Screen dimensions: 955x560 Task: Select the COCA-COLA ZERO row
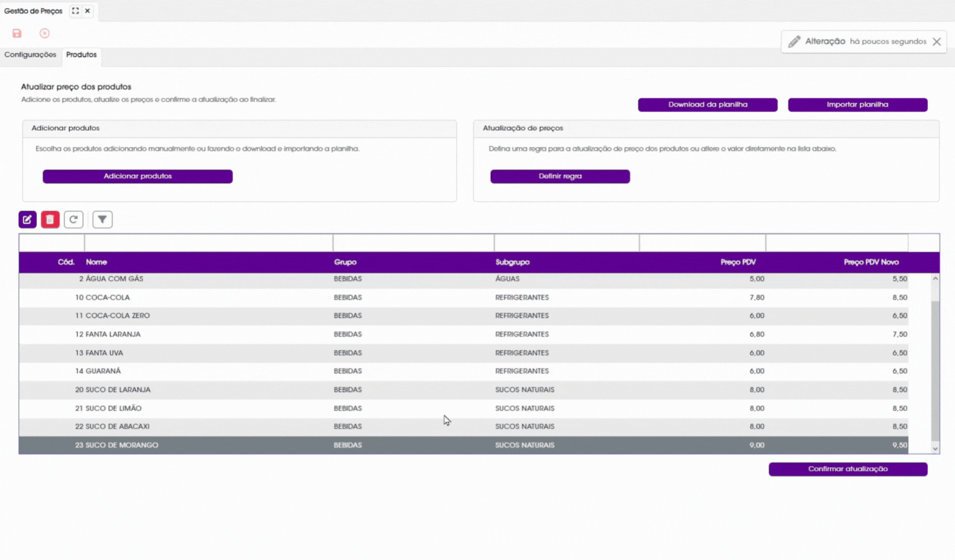(464, 316)
